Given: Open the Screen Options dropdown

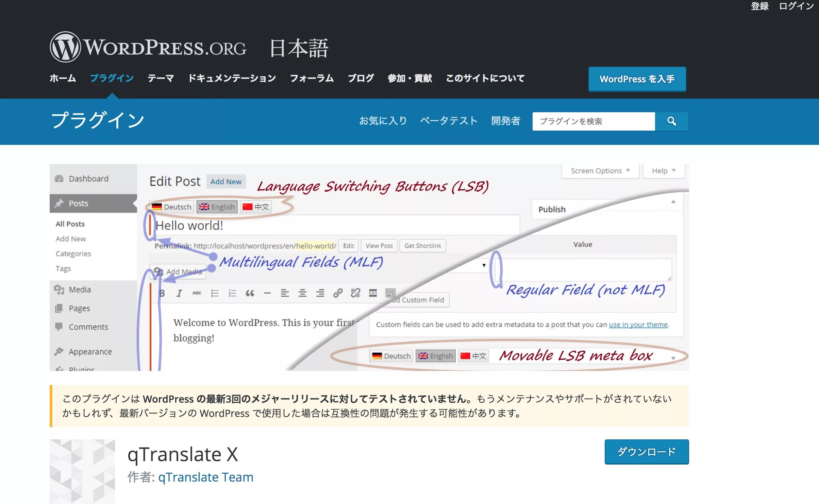Looking at the screenshot, I should coord(600,171).
